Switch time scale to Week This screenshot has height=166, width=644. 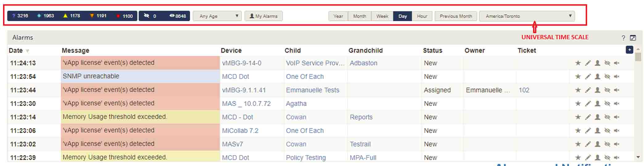(x=382, y=16)
